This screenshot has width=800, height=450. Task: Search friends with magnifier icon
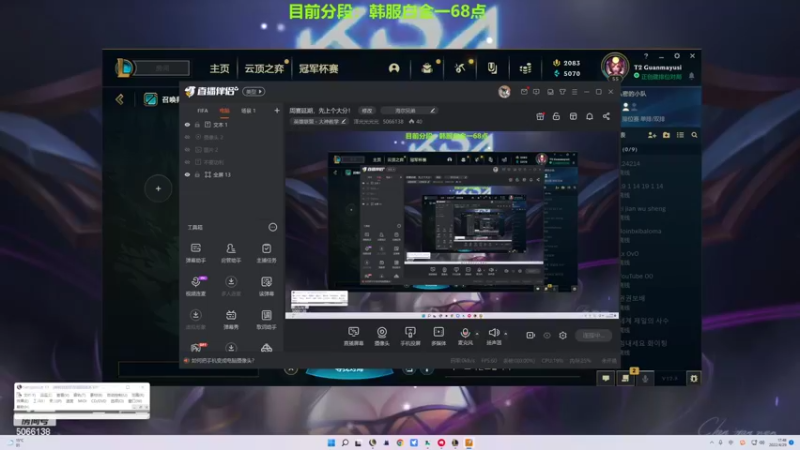pyautogui.click(x=694, y=135)
